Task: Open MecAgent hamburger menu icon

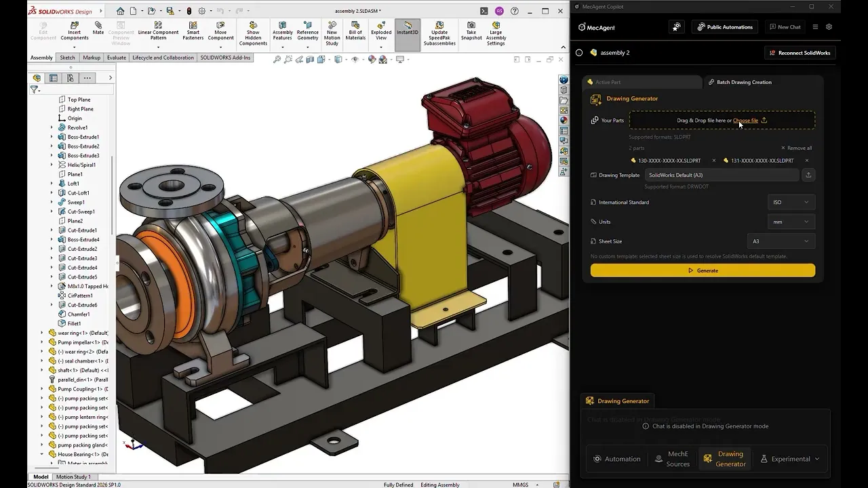Action: point(815,27)
